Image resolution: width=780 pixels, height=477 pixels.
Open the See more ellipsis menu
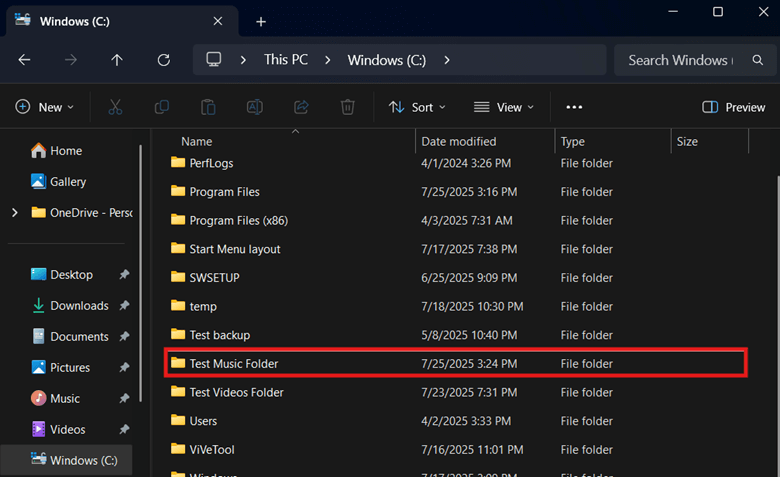[574, 107]
